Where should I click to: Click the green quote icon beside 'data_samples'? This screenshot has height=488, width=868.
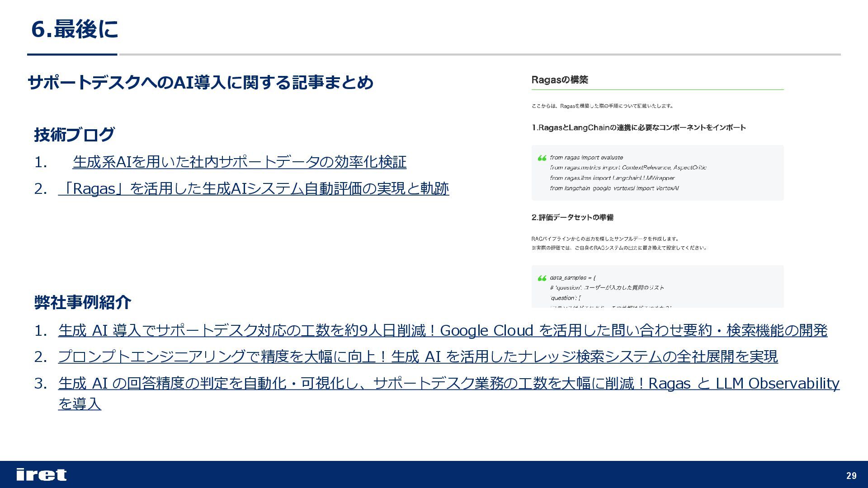[x=542, y=278]
